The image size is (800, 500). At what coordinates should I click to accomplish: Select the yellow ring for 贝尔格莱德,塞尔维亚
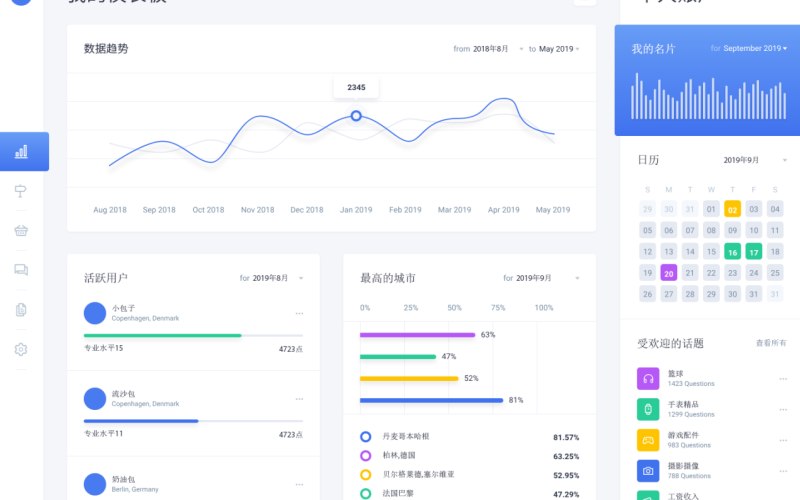tap(365, 474)
